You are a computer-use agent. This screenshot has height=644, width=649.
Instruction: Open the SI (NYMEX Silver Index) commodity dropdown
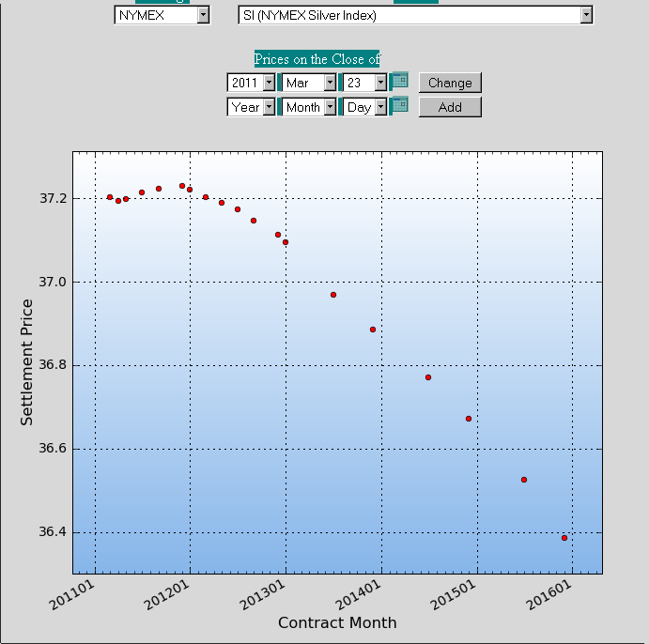pyautogui.click(x=415, y=15)
